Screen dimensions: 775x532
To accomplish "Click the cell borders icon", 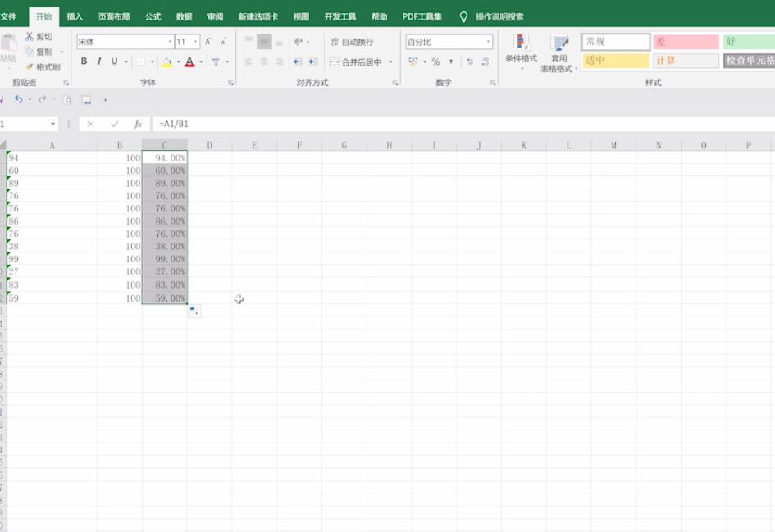I will click(141, 61).
